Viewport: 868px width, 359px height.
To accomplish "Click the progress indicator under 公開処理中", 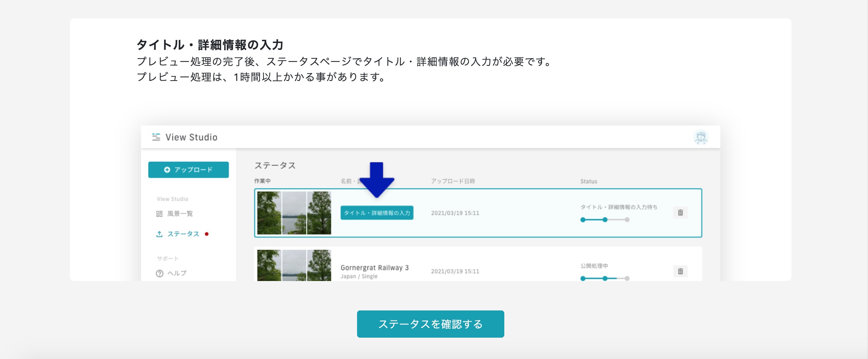I will pyautogui.click(x=605, y=278).
